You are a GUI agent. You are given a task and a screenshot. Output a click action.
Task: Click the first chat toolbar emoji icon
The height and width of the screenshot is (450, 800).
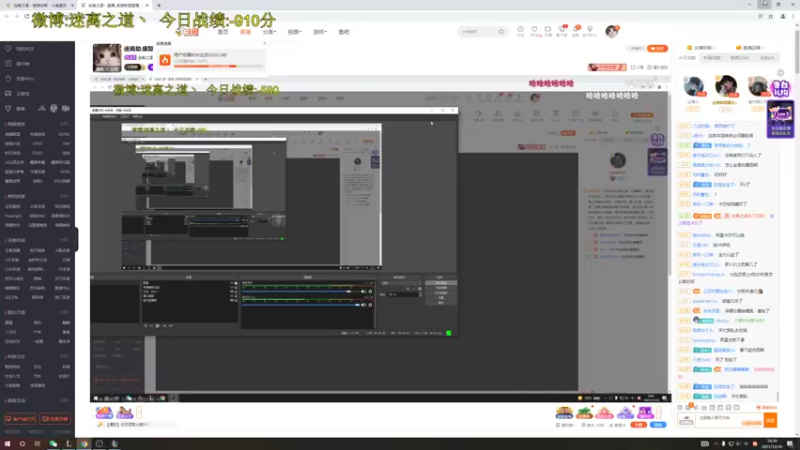[680, 408]
